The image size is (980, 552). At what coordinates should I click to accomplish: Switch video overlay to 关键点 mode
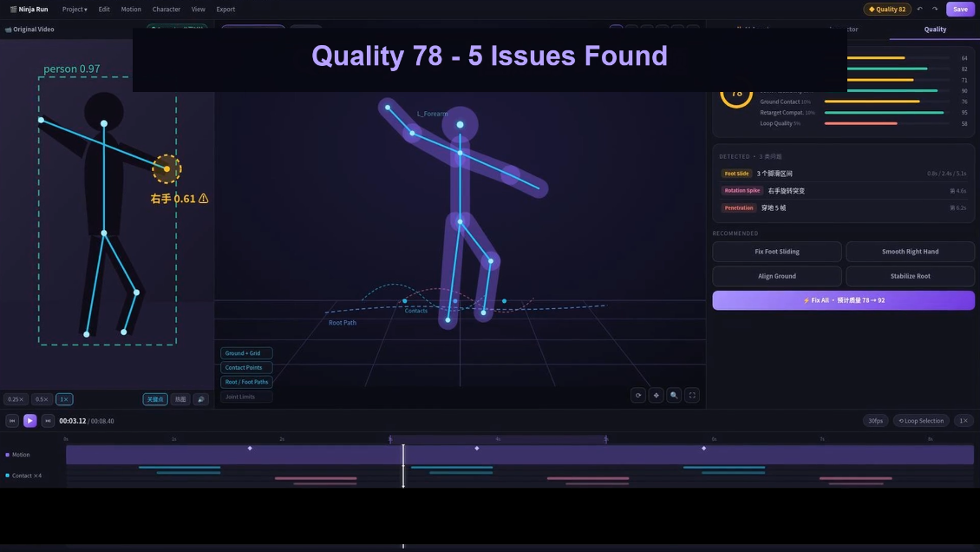click(x=155, y=399)
